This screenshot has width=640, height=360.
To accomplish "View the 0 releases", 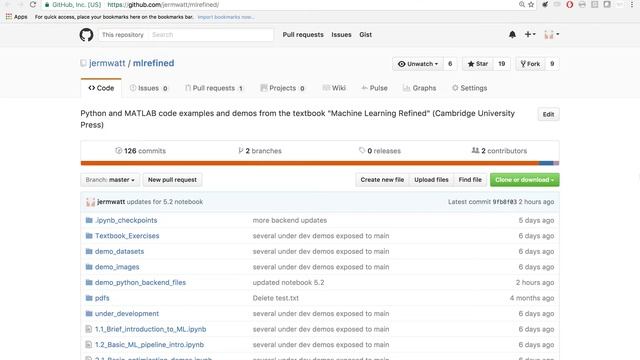I will tap(380, 151).
